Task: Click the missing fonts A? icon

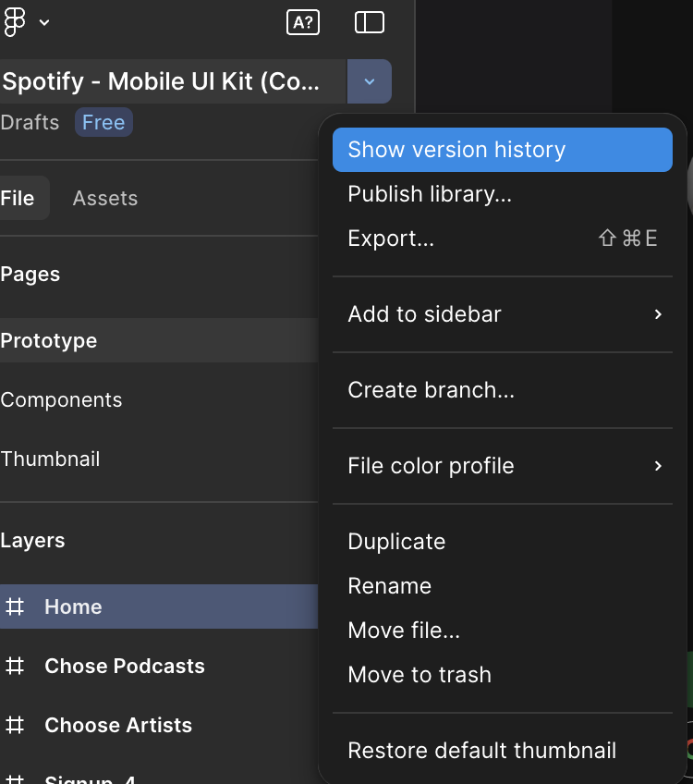Action: click(303, 22)
